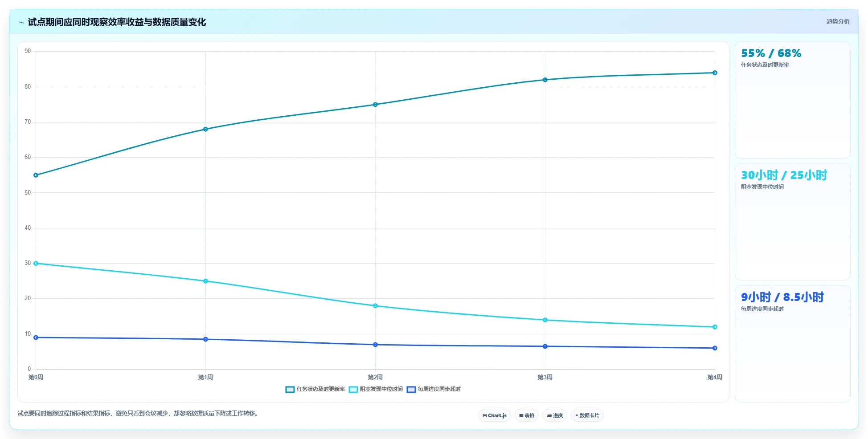The height and width of the screenshot is (439, 868).
Task: Click the trend icon beside the title
Action: (x=21, y=22)
